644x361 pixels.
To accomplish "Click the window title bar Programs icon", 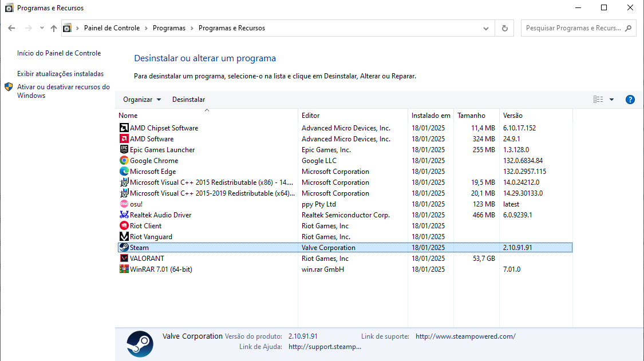I will coord(9,8).
